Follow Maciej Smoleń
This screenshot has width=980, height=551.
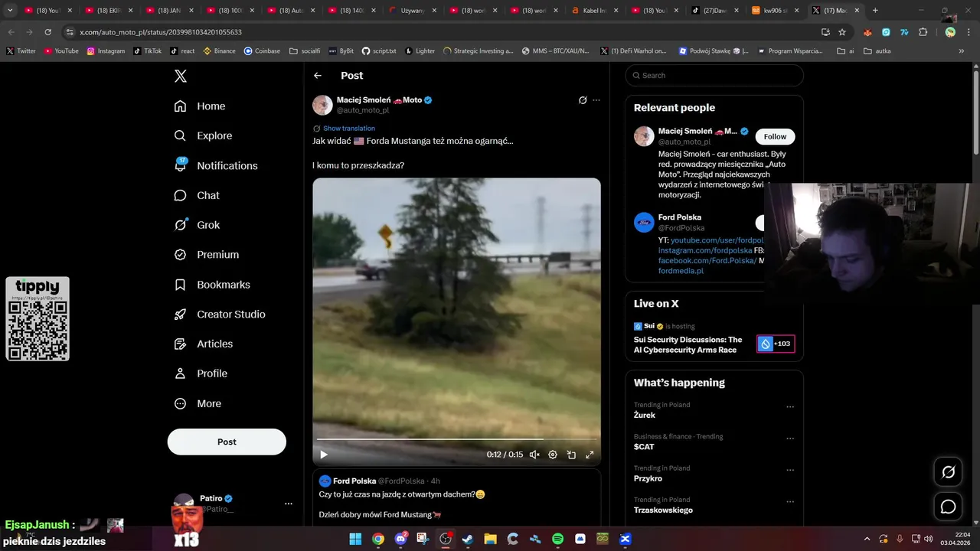pyautogui.click(x=775, y=136)
